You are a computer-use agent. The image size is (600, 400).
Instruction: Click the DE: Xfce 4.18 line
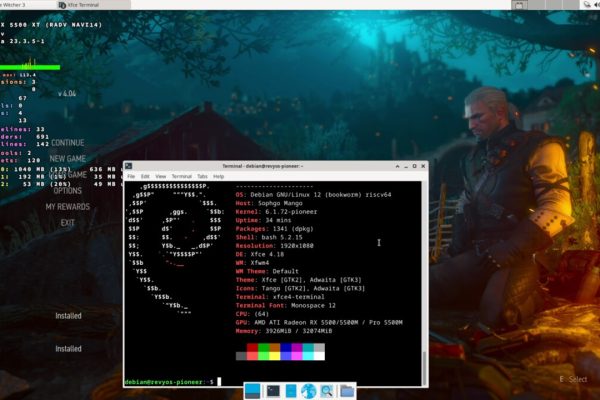point(260,254)
